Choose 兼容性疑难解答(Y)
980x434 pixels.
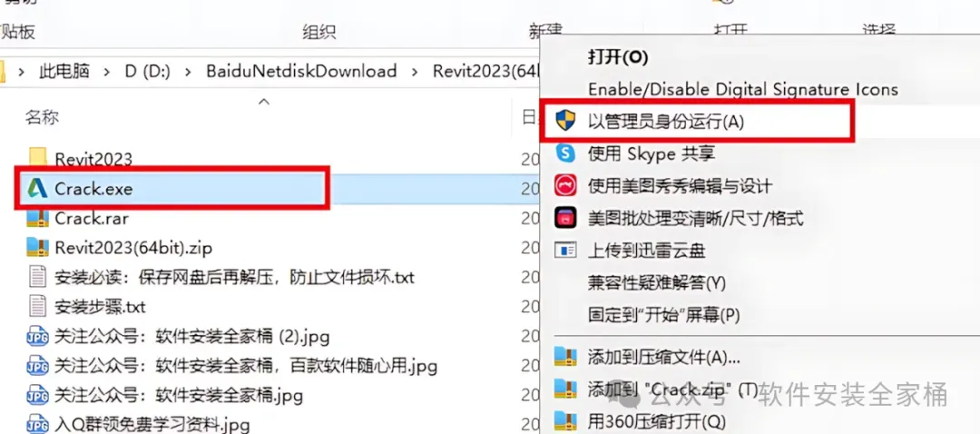(x=657, y=282)
